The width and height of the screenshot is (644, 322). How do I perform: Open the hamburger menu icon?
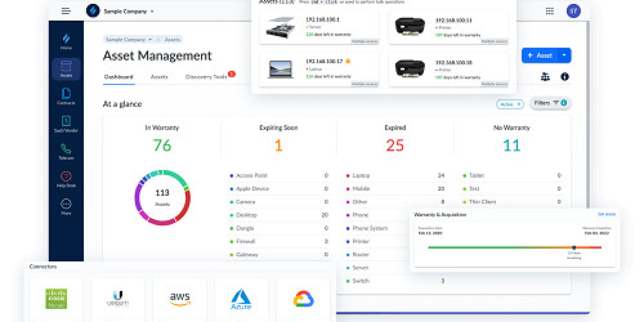pyautogui.click(x=66, y=11)
